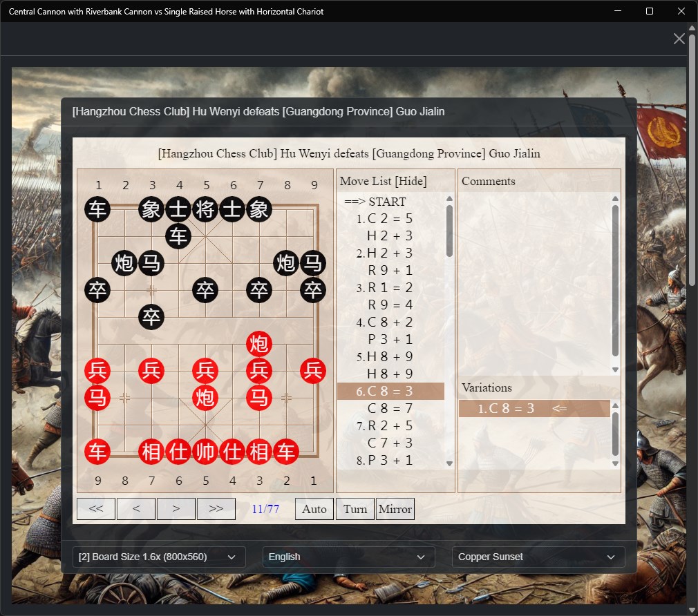Click the move list scroll up arrow
698x616 pixels.
point(450,198)
